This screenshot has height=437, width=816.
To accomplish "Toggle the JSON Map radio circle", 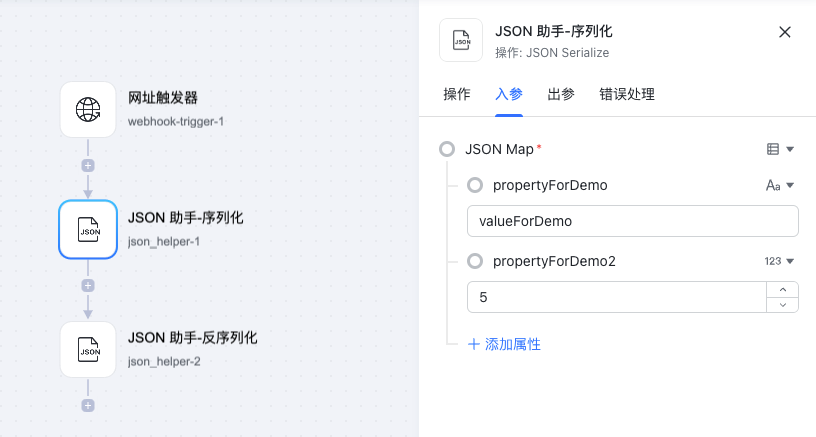I will (x=447, y=149).
